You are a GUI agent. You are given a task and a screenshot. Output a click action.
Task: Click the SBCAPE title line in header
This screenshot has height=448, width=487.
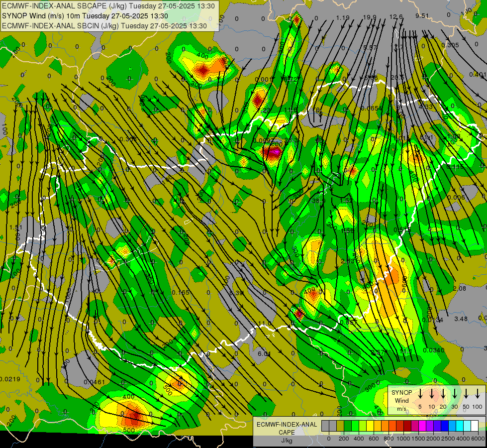(108, 6)
